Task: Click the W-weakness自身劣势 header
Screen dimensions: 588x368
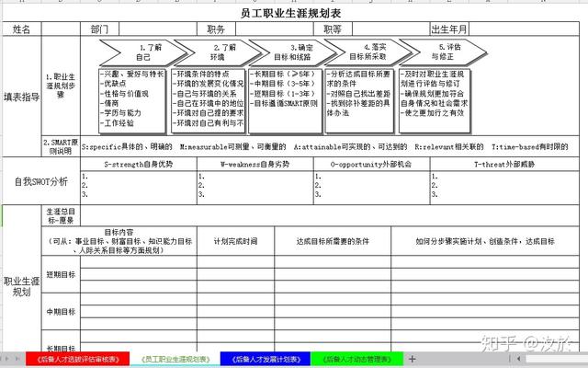Action: [x=255, y=164]
